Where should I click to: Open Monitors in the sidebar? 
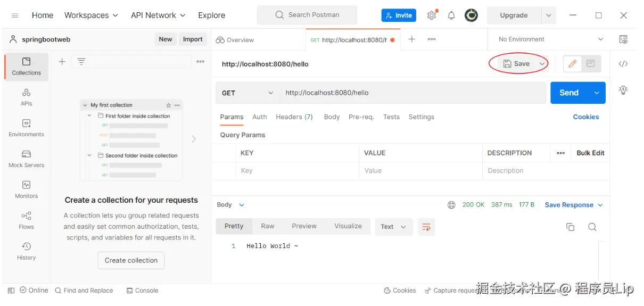(26, 190)
